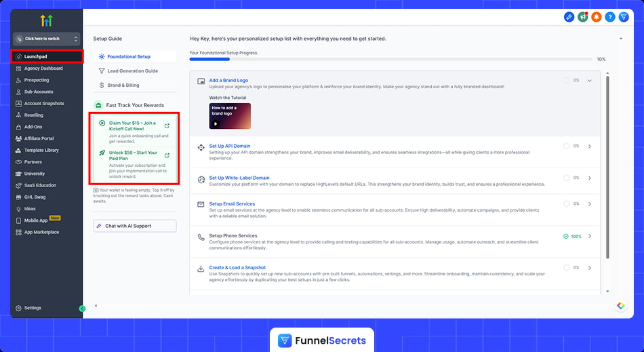The image size is (644, 352).
Task: Click the Fast Track Your Rewards gift icon
Action: pyautogui.click(x=98, y=106)
